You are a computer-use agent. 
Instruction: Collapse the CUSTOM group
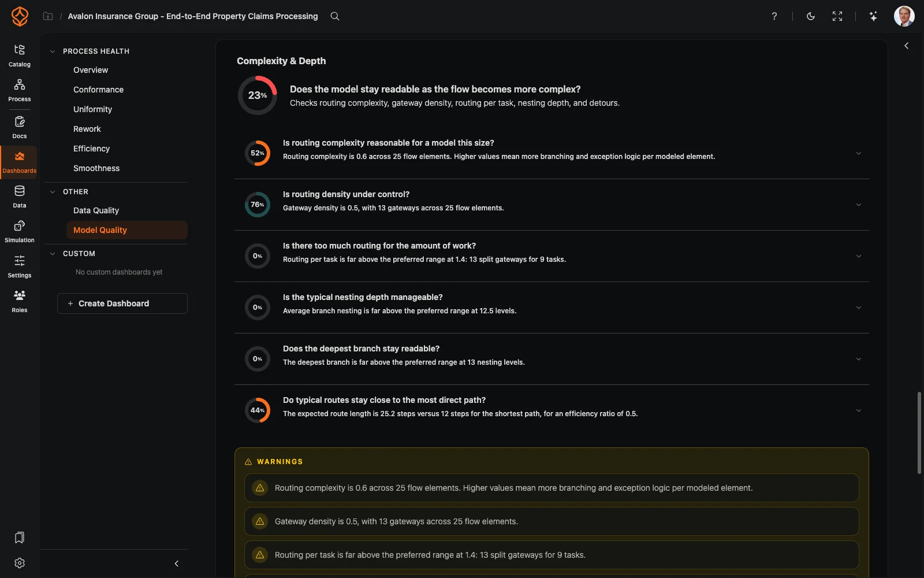pos(53,254)
